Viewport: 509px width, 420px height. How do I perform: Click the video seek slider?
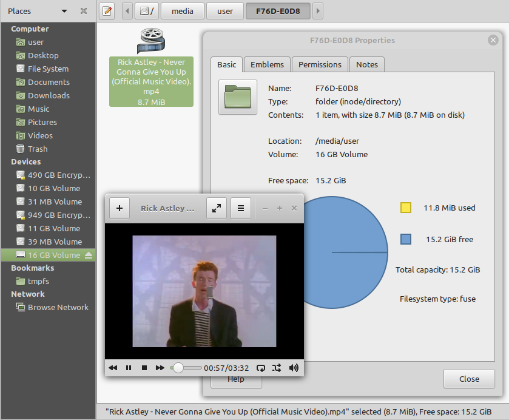pyautogui.click(x=186, y=368)
